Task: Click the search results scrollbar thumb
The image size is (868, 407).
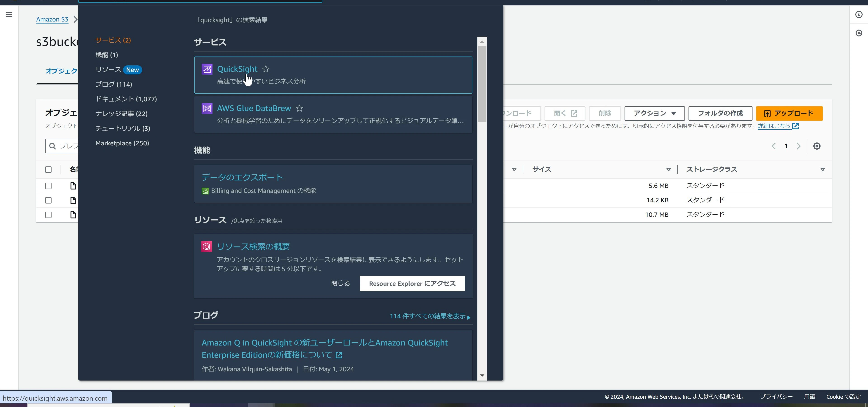Action: [x=482, y=84]
